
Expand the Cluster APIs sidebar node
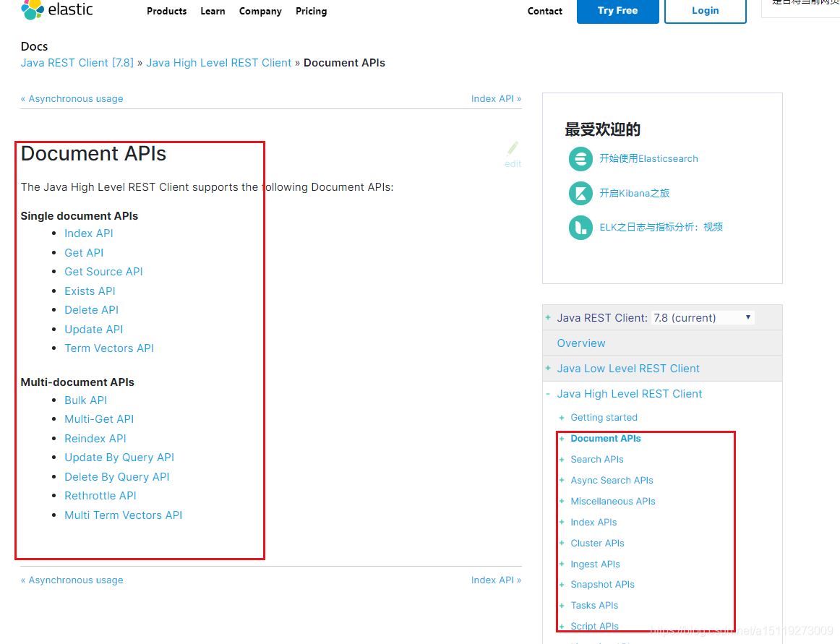point(562,543)
